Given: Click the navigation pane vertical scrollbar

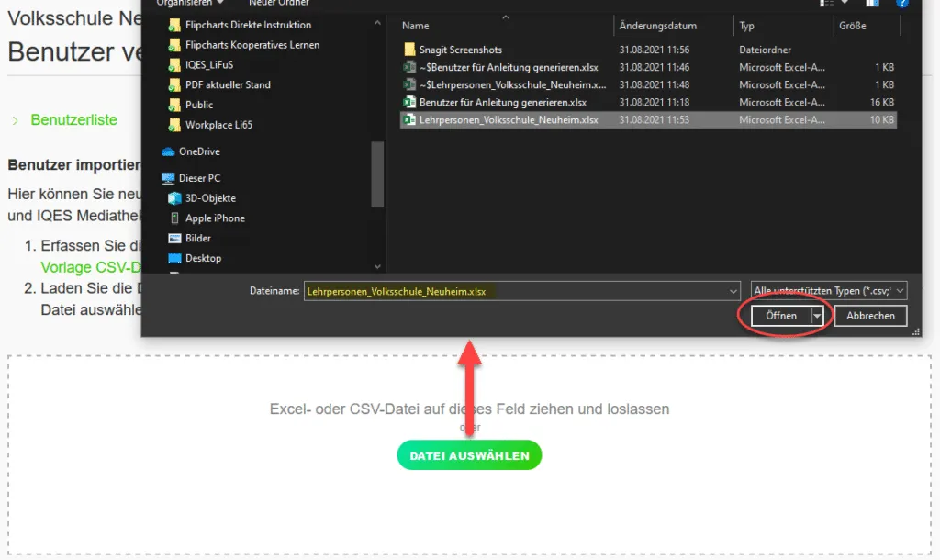Looking at the screenshot, I should tap(376, 173).
